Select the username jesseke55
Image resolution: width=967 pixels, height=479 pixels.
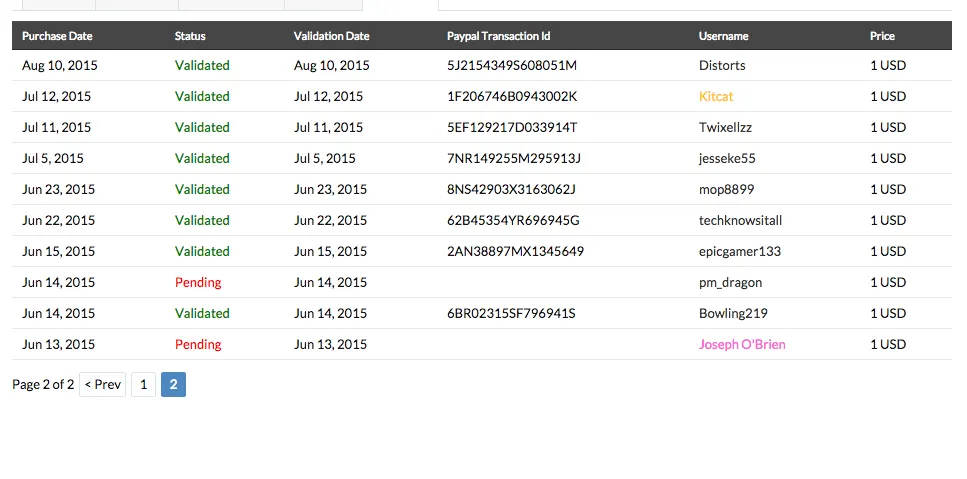click(x=727, y=158)
